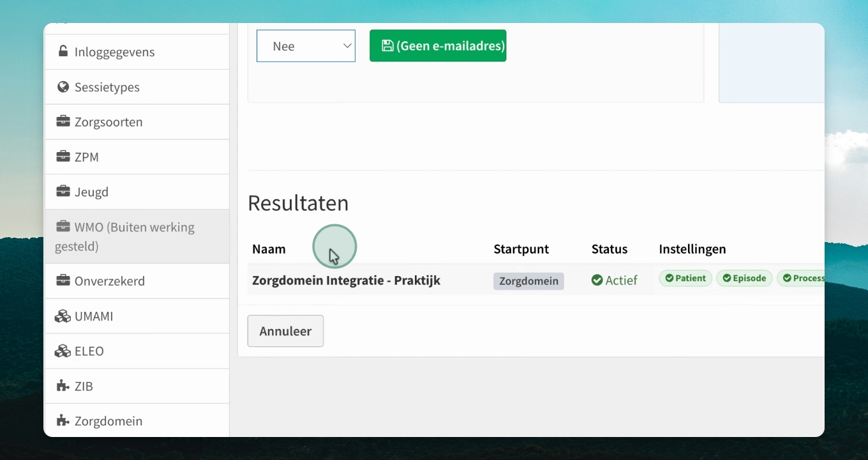The width and height of the screenshot is (868, 460).
Task: Click the check icon in the Episode badge
Action: [727, 278]
